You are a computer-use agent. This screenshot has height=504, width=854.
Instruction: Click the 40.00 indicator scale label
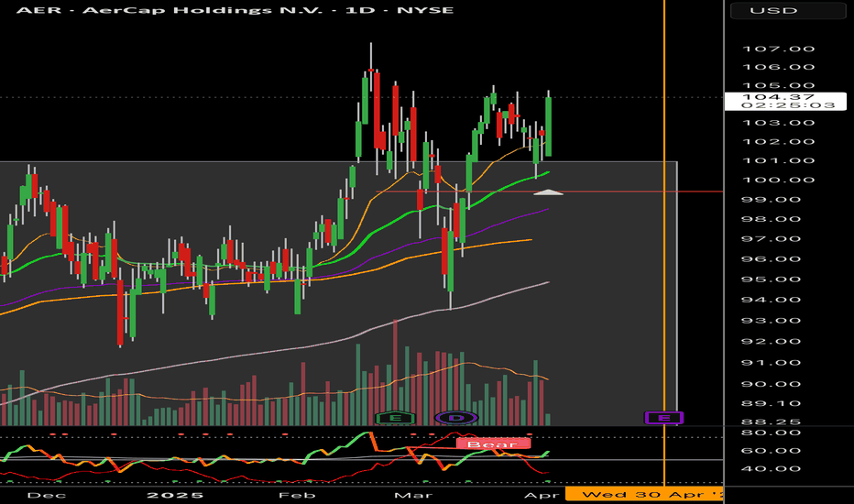772,468
